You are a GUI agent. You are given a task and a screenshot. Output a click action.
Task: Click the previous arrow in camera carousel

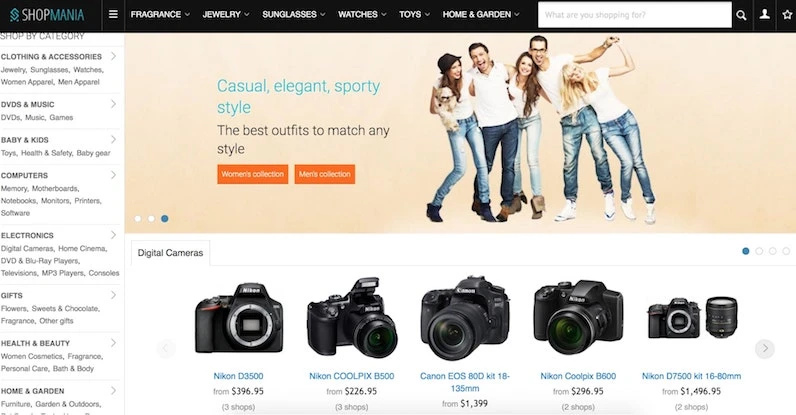(x=165, y=348)
